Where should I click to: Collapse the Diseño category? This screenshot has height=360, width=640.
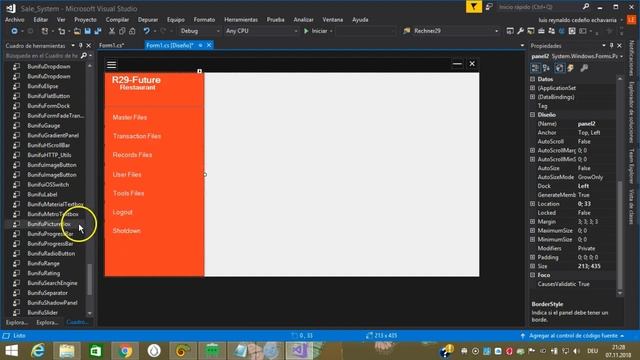pyautogui.click(x=533, y=115)
